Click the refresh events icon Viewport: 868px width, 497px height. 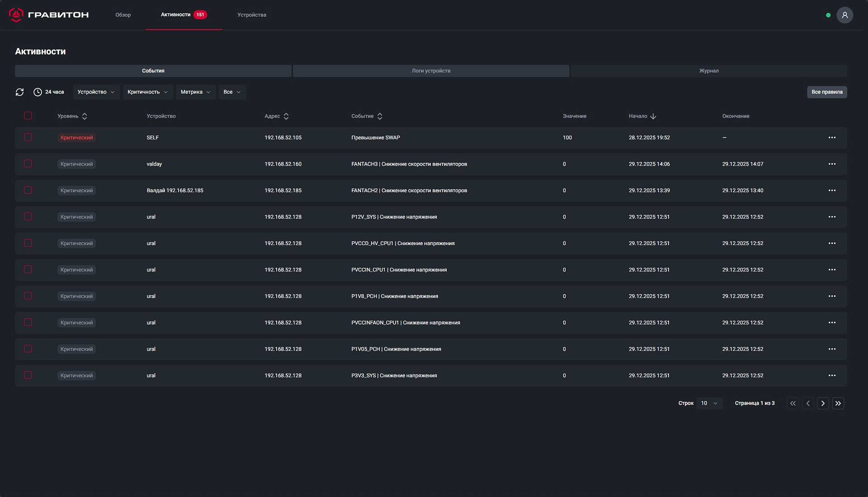coord(19,92)
